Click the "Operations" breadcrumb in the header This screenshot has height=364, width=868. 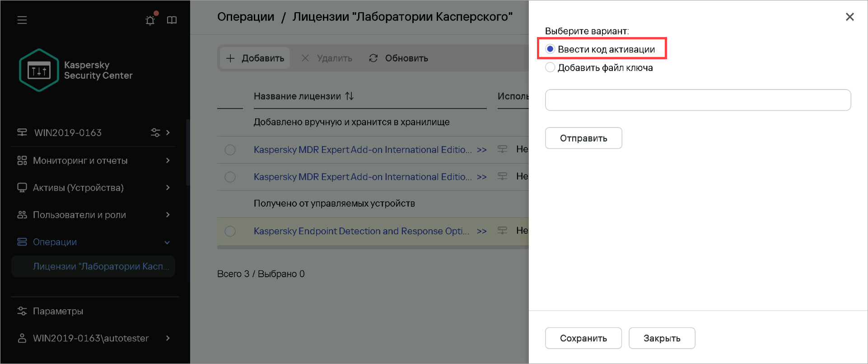246,17
